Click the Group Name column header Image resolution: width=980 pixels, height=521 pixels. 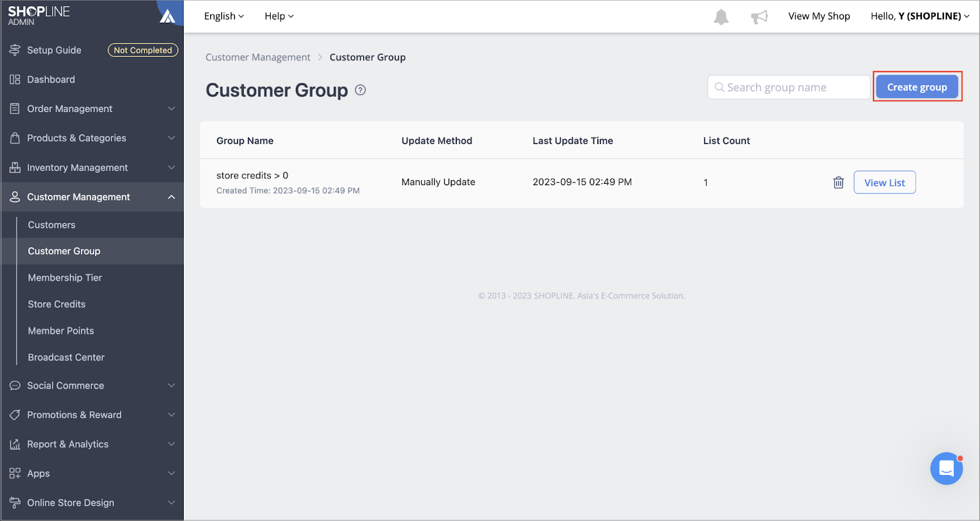point(245,140)
